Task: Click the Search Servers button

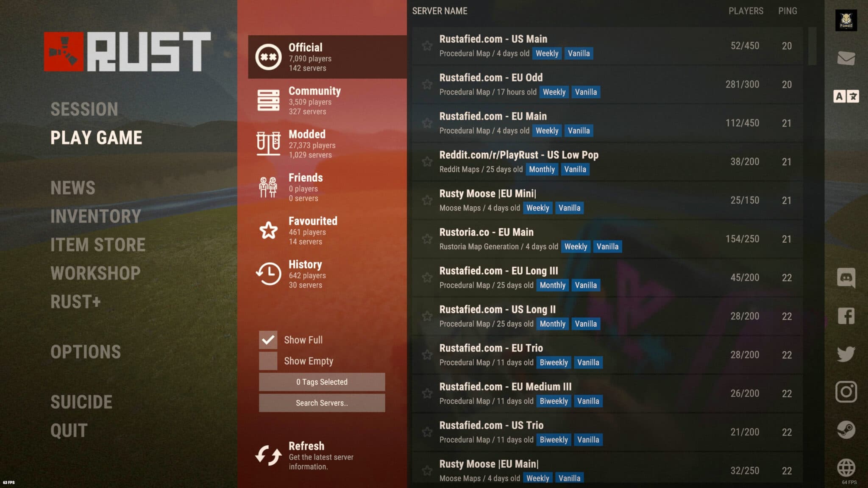Action: coord(322,402)
